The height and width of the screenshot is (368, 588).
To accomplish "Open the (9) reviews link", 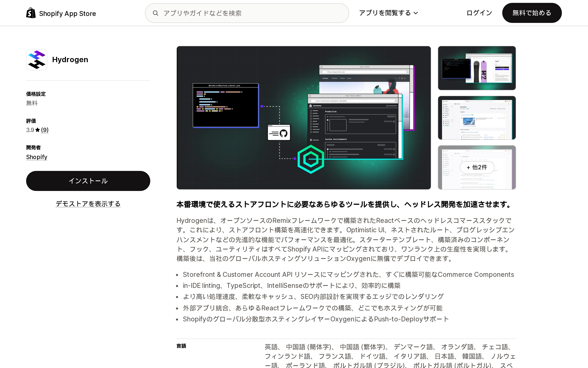I will click(45, 130).
